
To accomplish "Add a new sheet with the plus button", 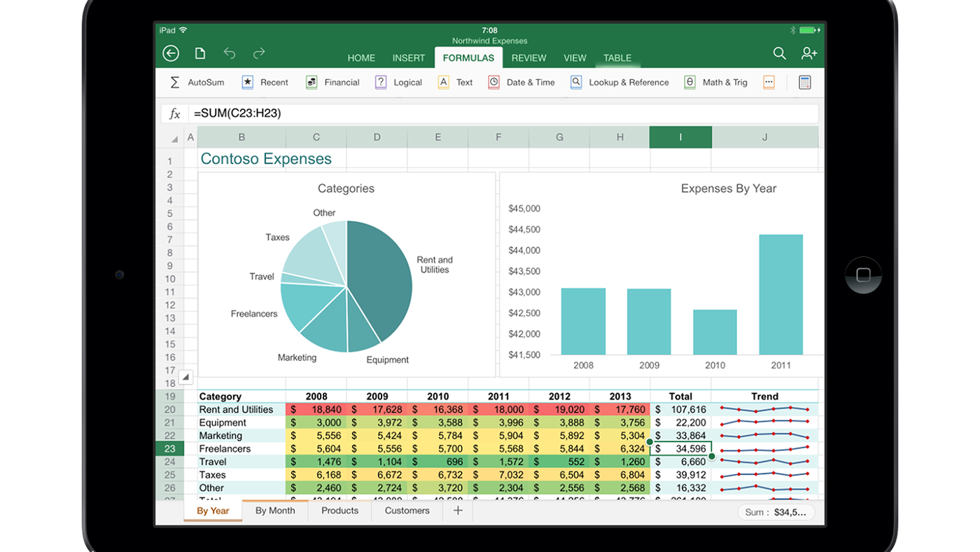I will (457, 511).
